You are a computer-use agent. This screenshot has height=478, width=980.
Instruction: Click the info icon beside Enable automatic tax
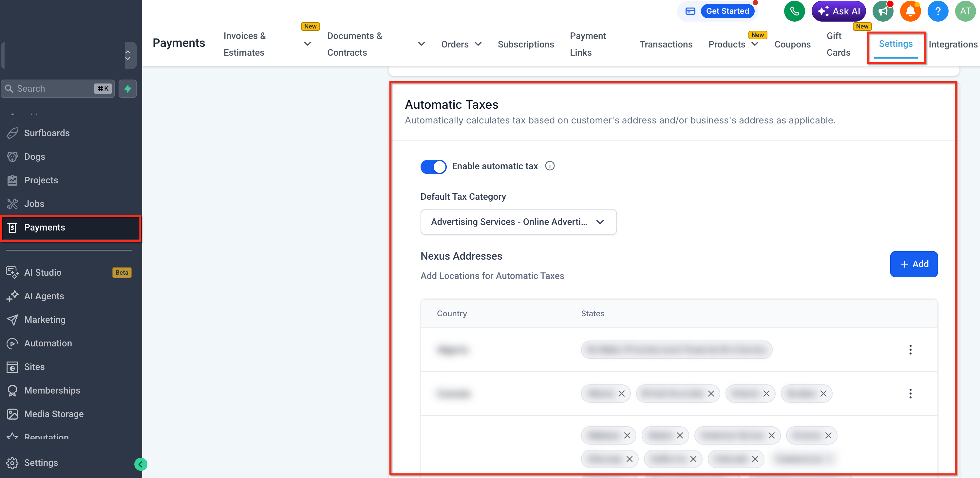(x=550, y=166)
